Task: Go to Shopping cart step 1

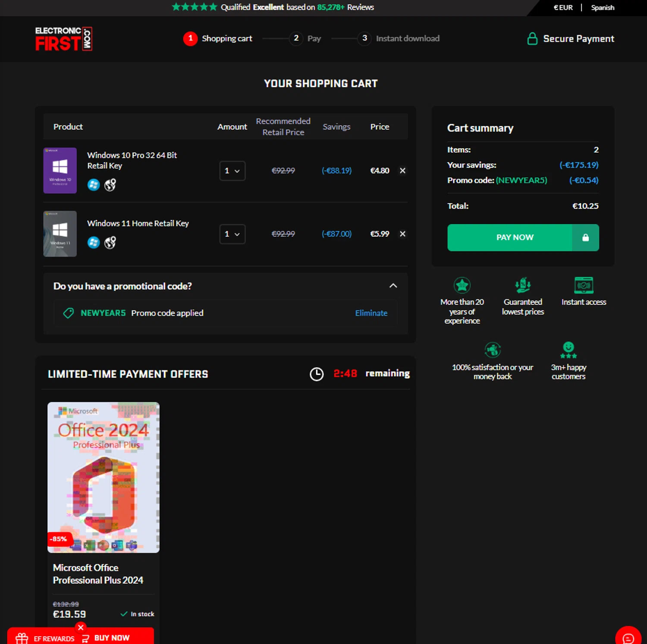Action: tap(218, 38)
